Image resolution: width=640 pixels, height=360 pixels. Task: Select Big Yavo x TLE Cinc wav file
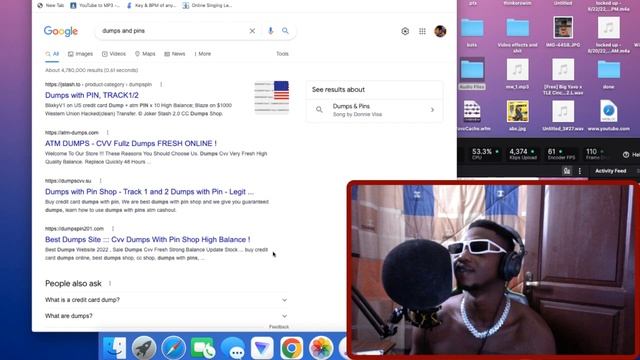point(563,76)
